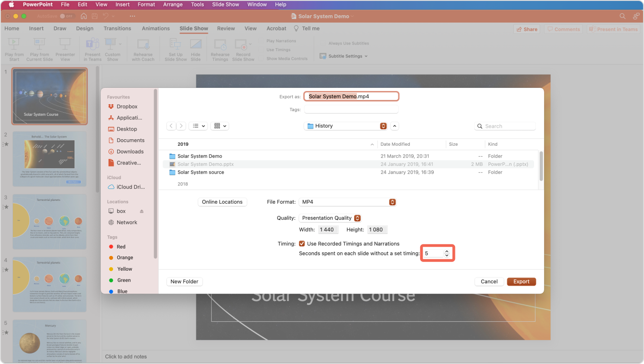
Task: Open Custom Show icon
Action: pyautogui.click(x=110, y=45)
